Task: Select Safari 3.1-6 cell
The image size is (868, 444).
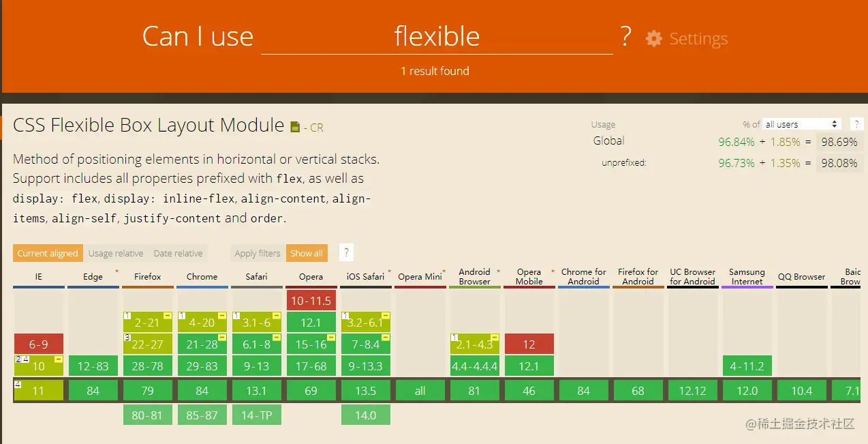Action: pyautogui.click(x=257, y=322)
